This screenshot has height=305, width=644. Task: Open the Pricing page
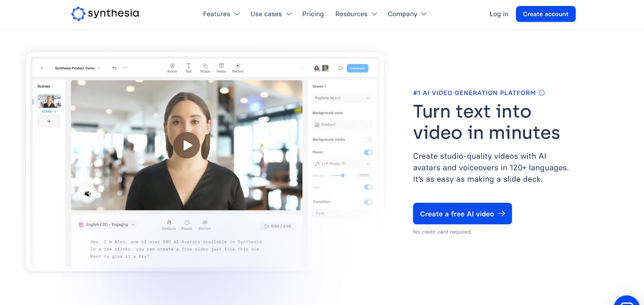[x=313, y=14]
